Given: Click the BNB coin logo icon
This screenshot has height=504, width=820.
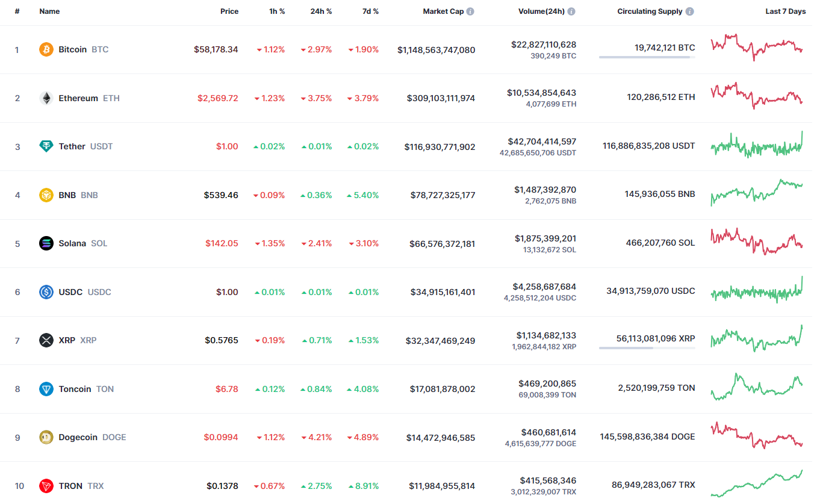Looking at the screenshot, I should 46,195.
